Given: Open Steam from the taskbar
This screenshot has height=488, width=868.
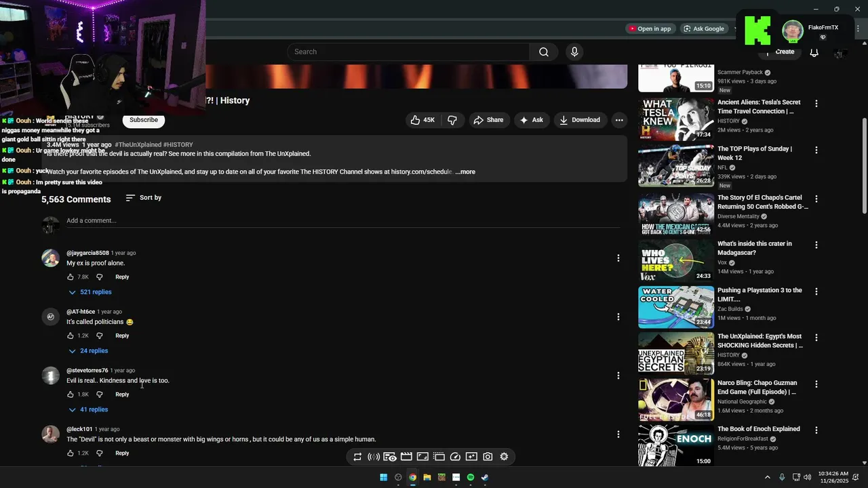Looking at the screenshot, I should coord(485,477).
